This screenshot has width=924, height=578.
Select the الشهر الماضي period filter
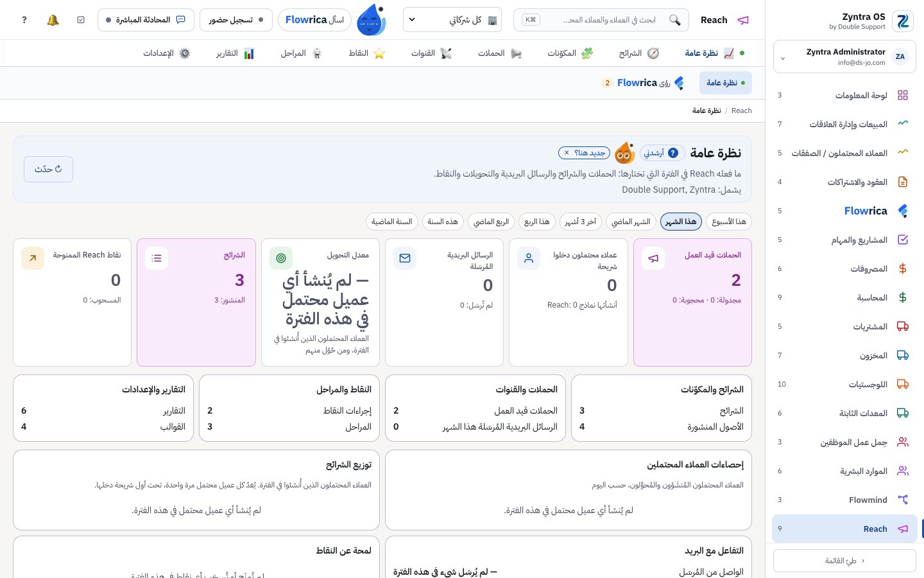631,222
